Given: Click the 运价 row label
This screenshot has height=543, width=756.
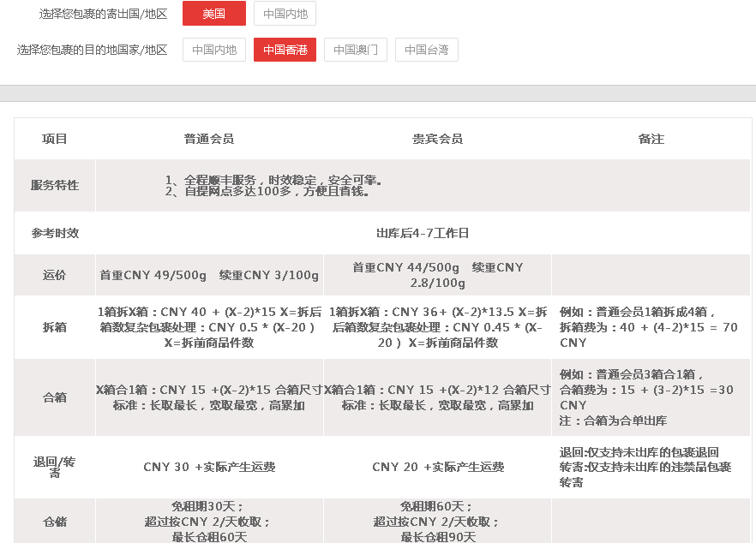Looking at the screenshot, I should coord(55,275).
